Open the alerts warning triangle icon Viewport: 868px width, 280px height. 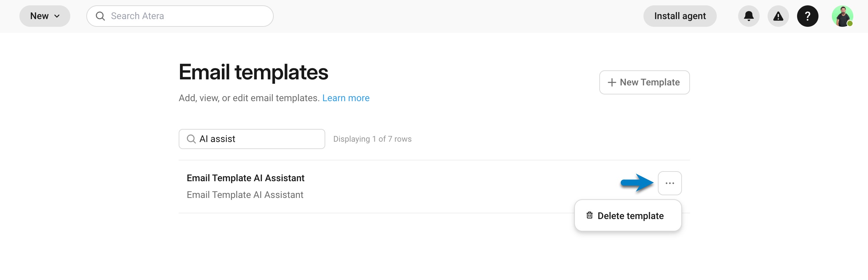pyautogui.click(x=778, y=16)
